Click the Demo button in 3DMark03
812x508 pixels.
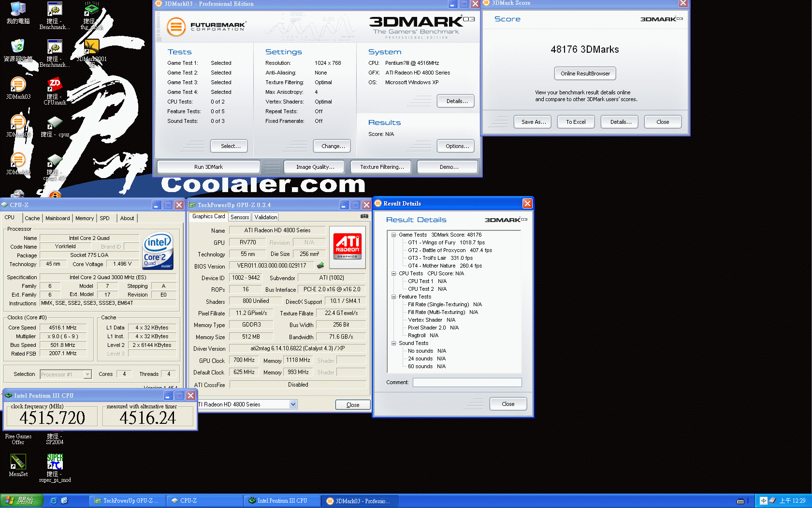pyautogui.click(x=449, y=167)
